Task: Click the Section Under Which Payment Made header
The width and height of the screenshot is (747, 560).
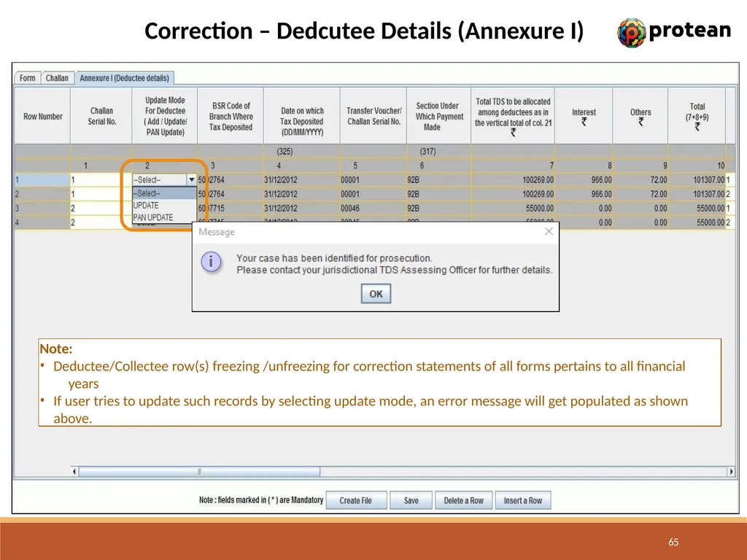Action: [438, 116]
